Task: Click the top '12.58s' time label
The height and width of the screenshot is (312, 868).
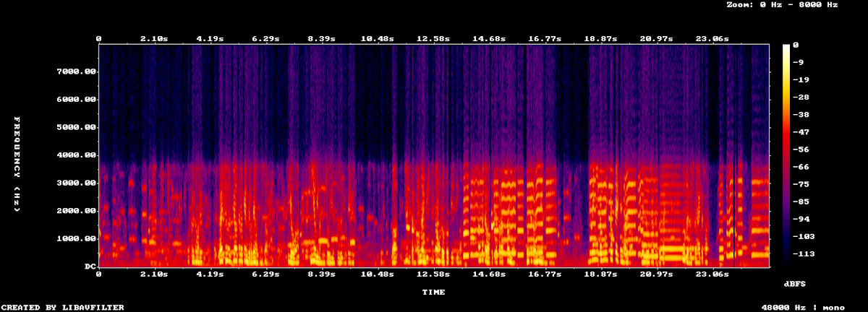Action: click(433, 38)
